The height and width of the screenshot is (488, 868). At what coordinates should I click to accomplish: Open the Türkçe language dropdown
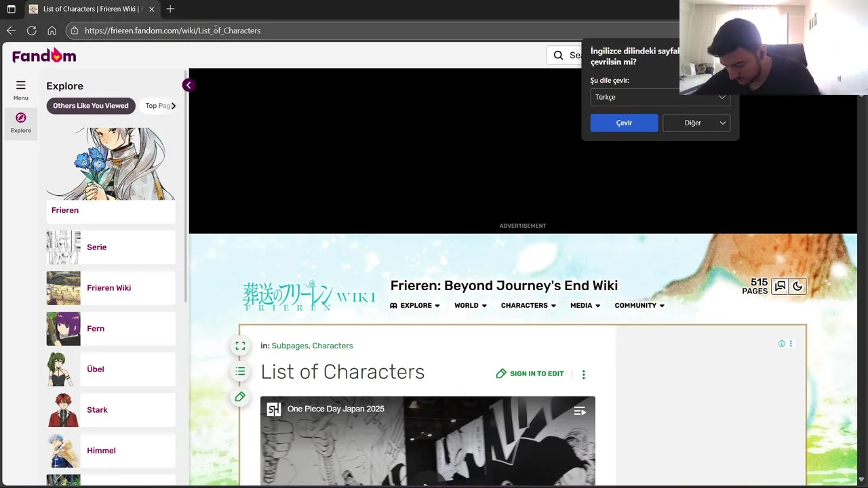point(660,97)
